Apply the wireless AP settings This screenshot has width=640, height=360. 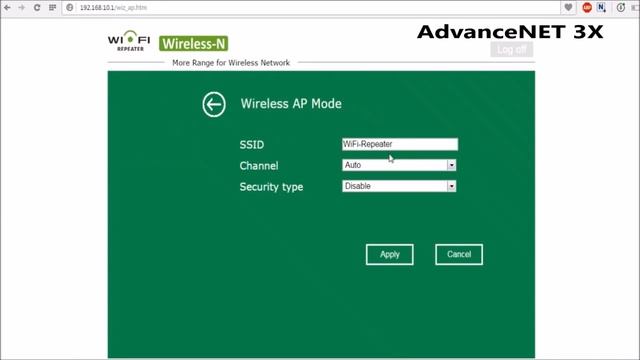coord(390,255)
